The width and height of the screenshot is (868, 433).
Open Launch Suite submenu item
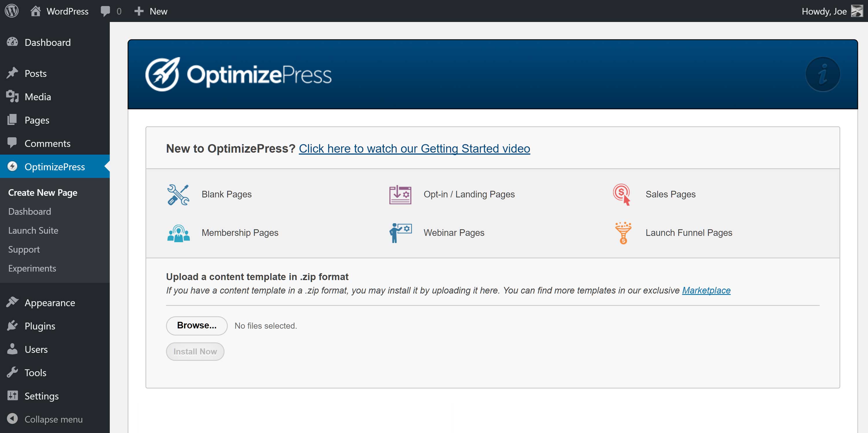(33, 230)
